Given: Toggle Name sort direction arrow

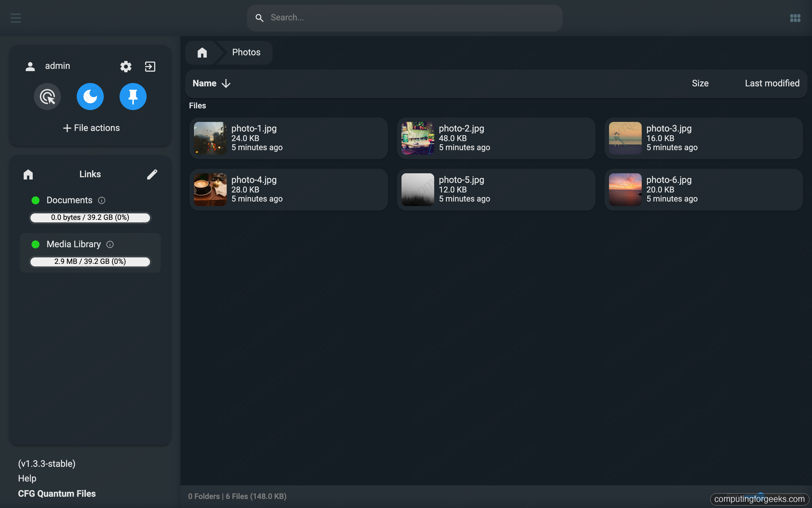Looking at the screenshot, I should click(226, 83).
